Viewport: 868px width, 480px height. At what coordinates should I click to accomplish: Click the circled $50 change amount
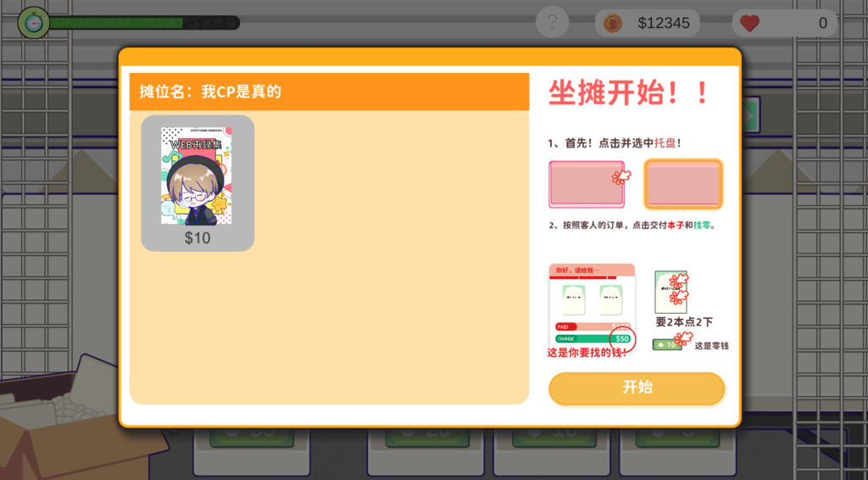coord(622,339)
